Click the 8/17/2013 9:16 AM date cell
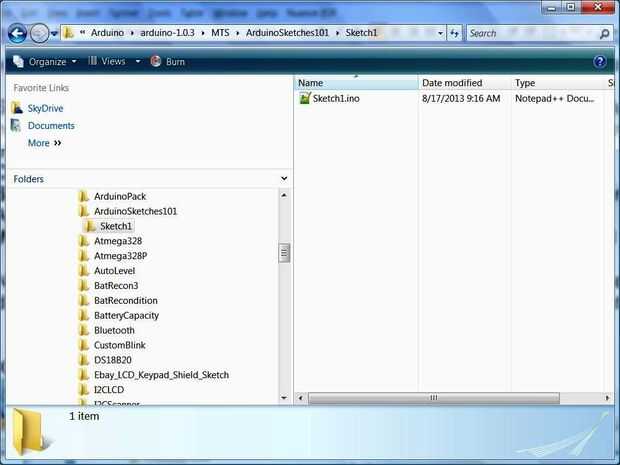 click(461, 98)
